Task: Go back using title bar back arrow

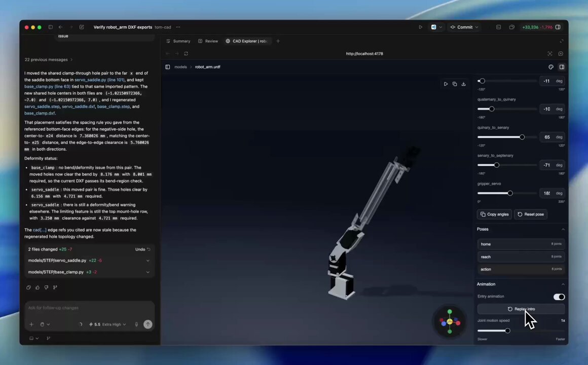Action: point(60,27)
